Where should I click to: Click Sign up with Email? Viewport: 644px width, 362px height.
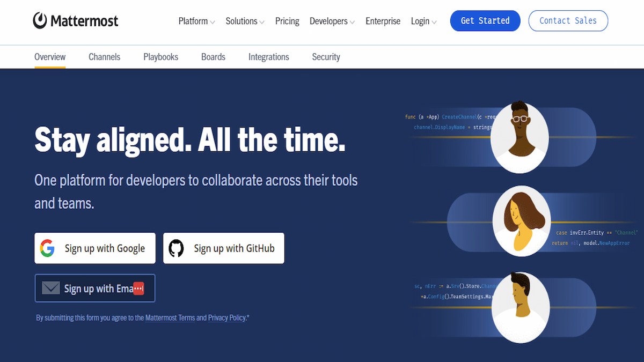coord(95,288)
